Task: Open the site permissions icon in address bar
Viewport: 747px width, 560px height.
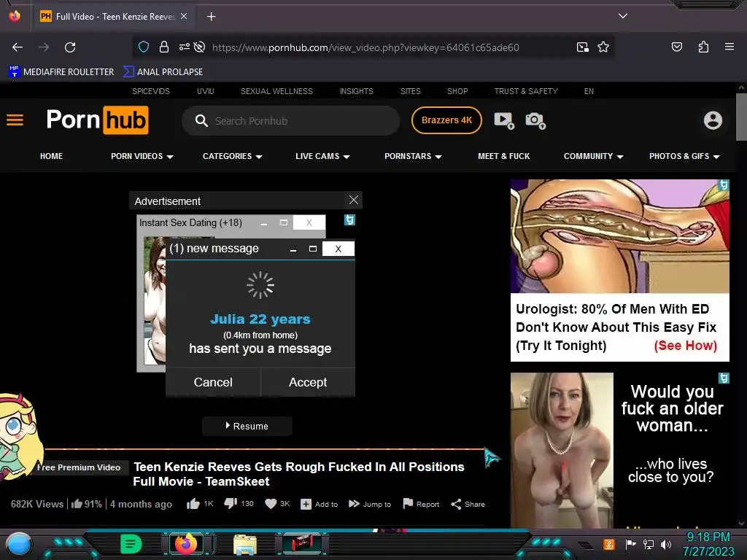Action: [184, 47]
